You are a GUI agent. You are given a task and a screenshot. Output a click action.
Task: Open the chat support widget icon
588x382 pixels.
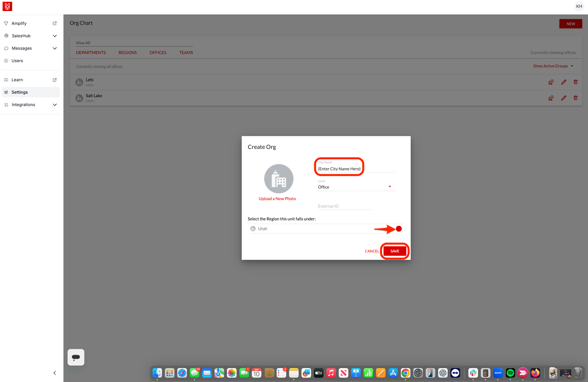[x=76, y=357]
